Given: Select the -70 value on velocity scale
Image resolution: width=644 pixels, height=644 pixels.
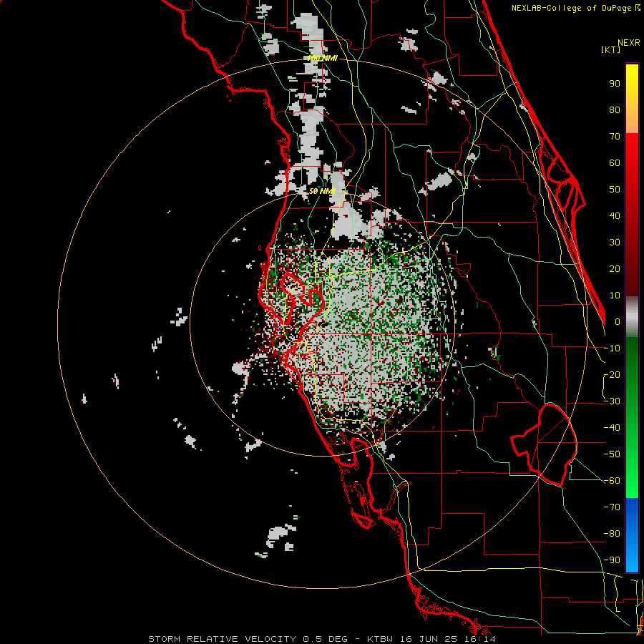Looking at the screenshot, I should (x=612, y=507).
